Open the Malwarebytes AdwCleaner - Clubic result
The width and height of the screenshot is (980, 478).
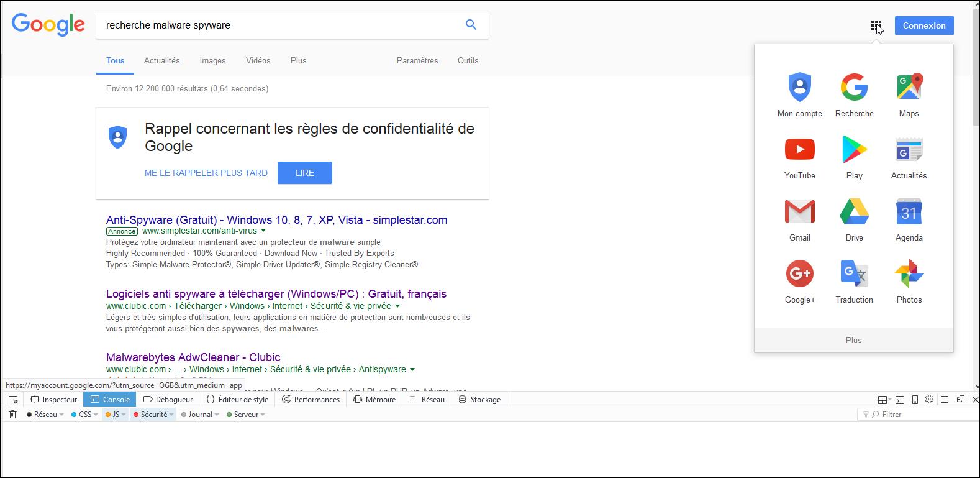(x=193, y=357)
